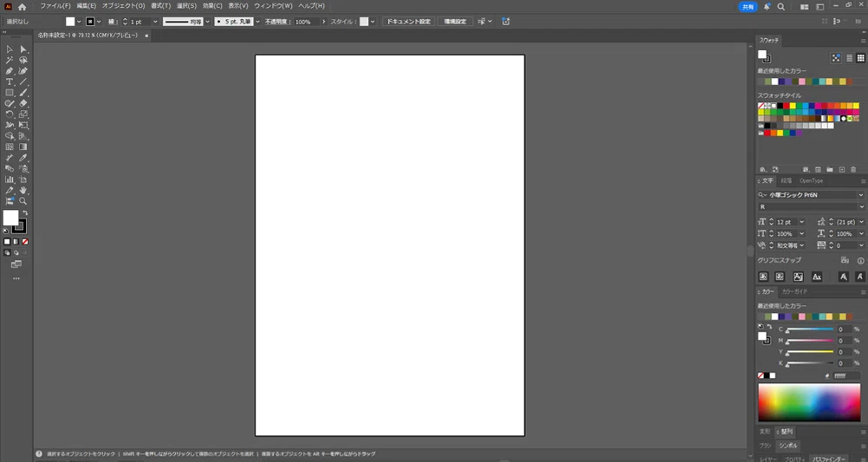Toggle the first Snap to Glyph option
The width and height of the screenshot is (868, 462).
pos(763,277)
